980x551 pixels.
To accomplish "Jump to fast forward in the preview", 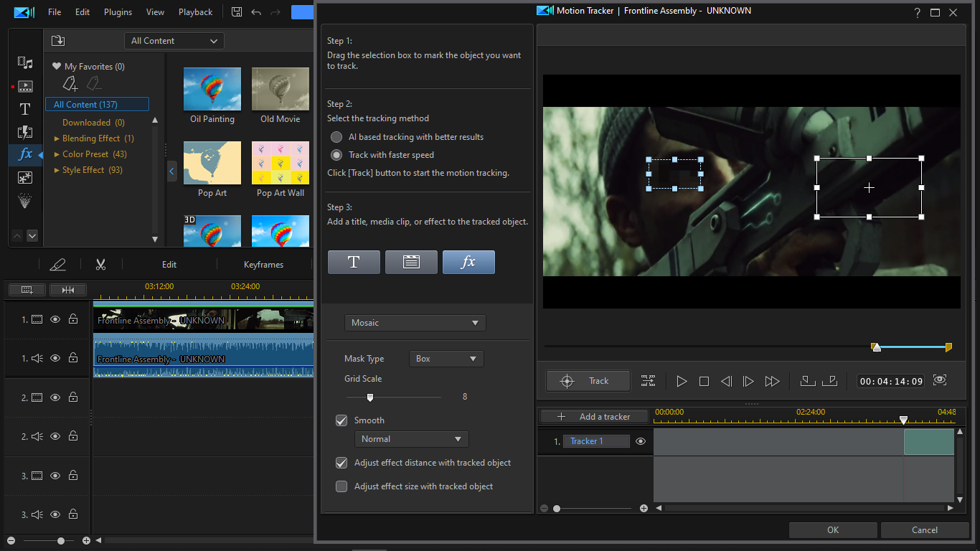I will pyautogui.click(x=772, y=382).
